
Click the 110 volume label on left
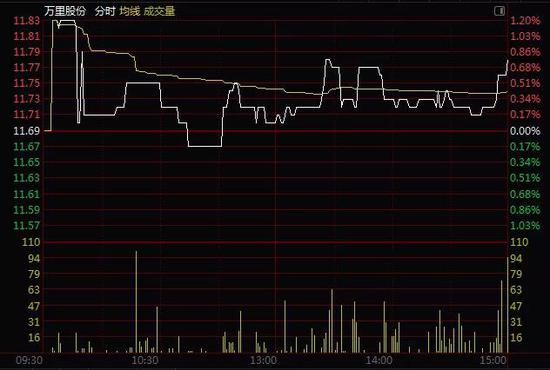(31, 242)
